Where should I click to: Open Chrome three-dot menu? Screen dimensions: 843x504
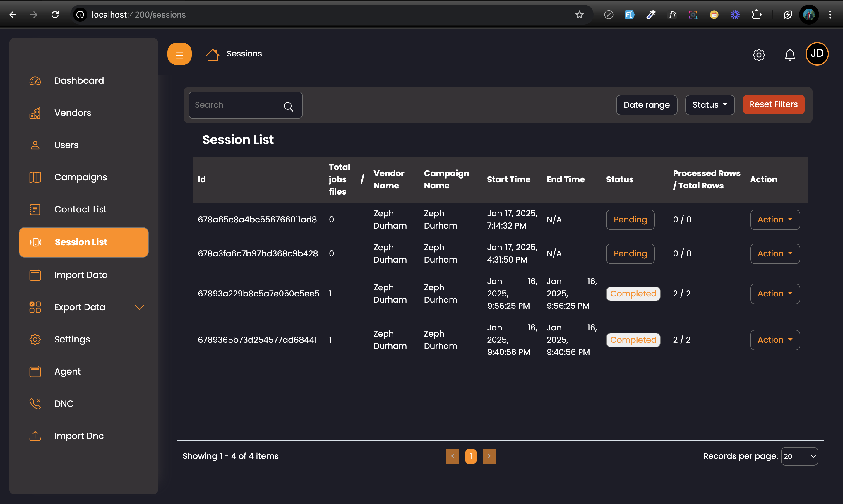pos(830,15)
